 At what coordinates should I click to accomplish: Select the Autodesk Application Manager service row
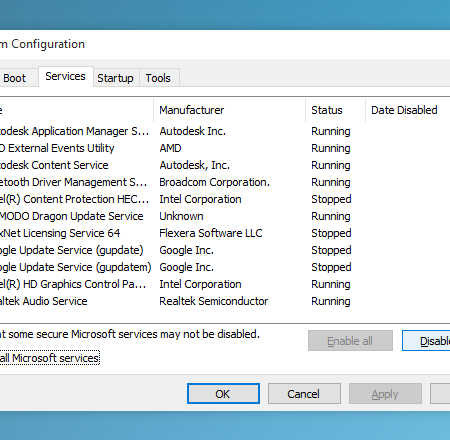[x=225, y=131]
